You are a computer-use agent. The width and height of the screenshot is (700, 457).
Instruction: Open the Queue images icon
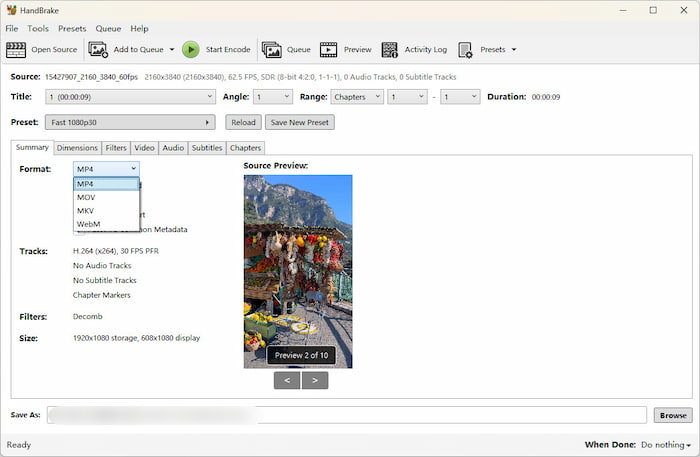[x=271, y=50]
